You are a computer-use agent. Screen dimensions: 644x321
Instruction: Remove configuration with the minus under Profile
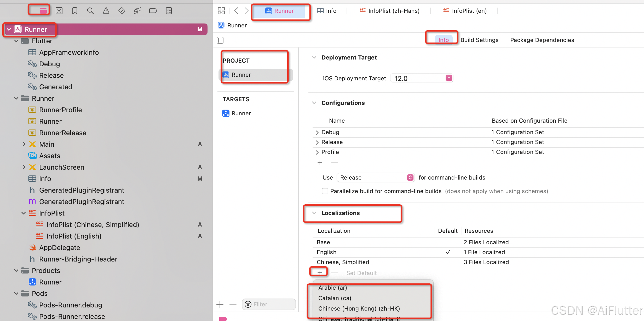coord(335,163)
